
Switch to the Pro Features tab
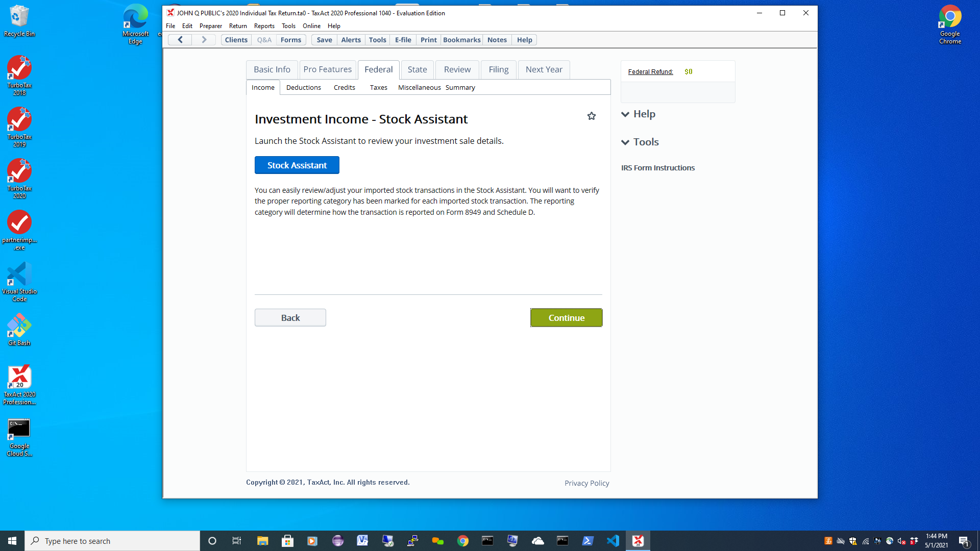point(327,70)
